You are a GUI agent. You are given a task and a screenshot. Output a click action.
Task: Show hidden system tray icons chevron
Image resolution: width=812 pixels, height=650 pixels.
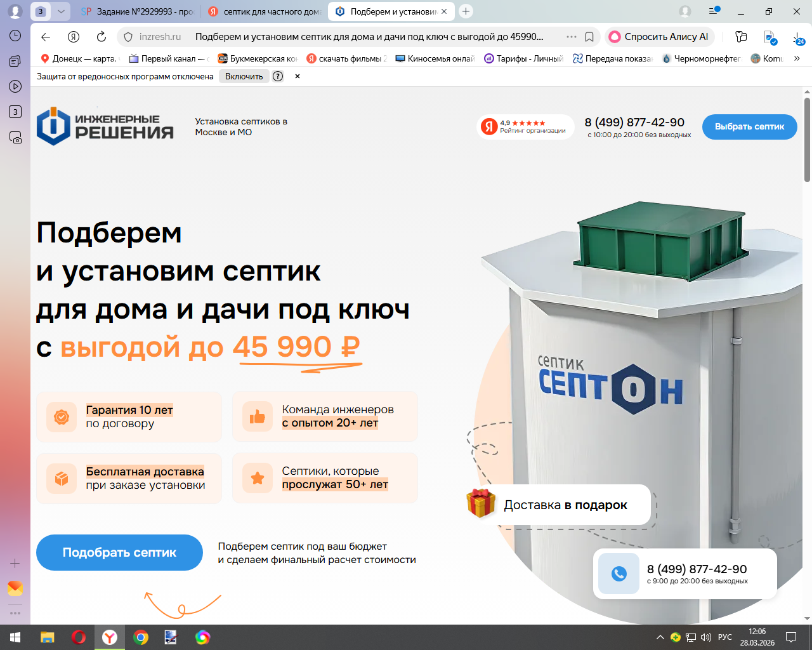pos(660,637)
